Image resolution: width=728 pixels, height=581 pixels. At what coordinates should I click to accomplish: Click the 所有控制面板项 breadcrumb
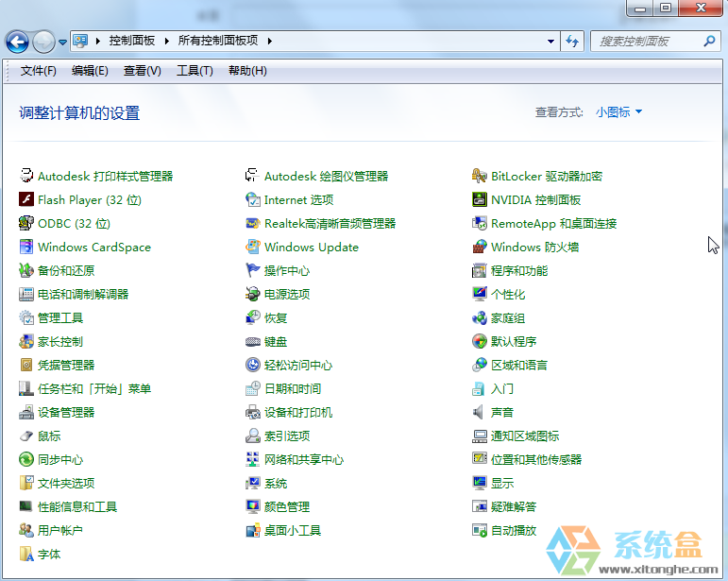(x=218, y=41)
